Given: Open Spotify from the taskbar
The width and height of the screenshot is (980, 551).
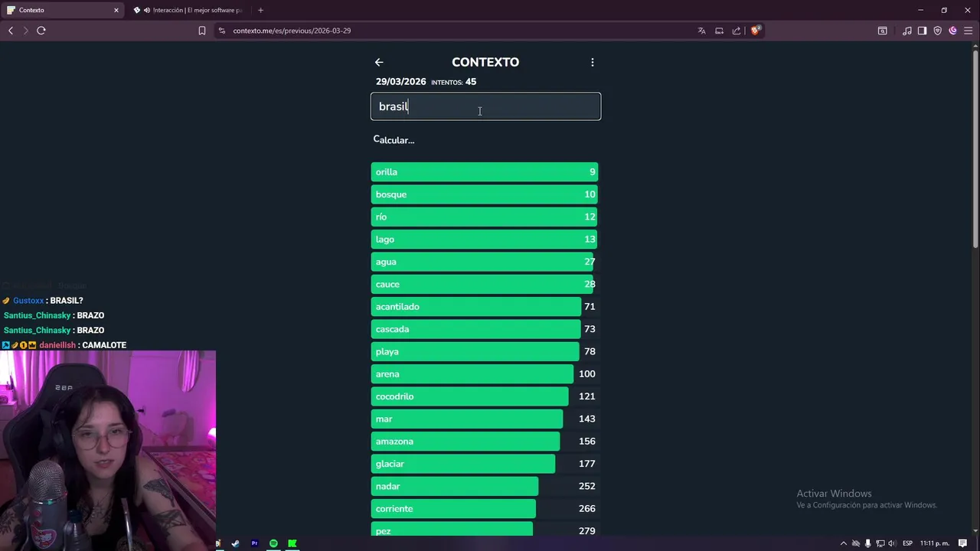Looking at the screenshot, I should point(273,543).
